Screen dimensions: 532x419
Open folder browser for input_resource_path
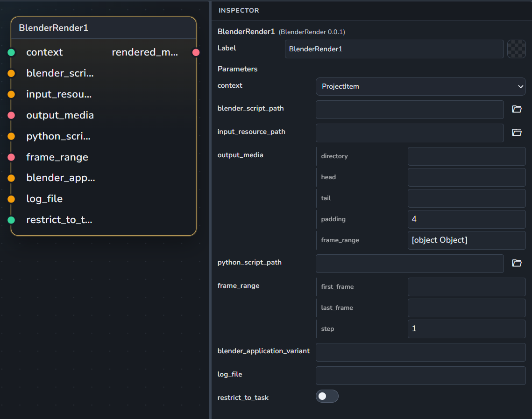[517, 133]
